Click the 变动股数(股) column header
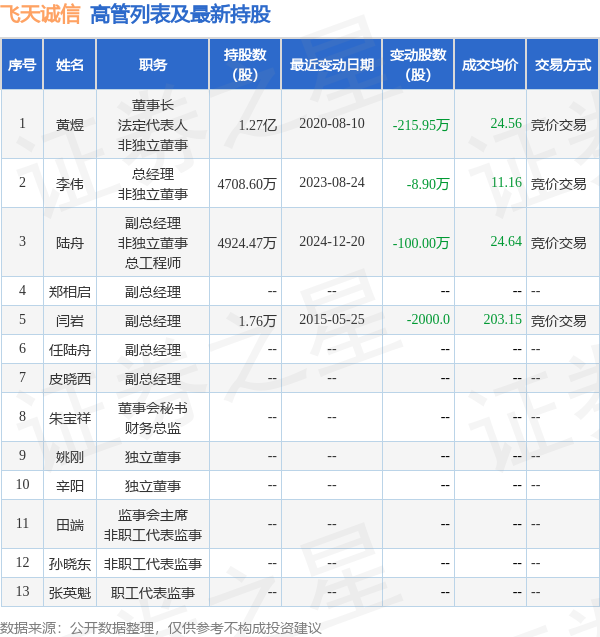 coord(418,65)
